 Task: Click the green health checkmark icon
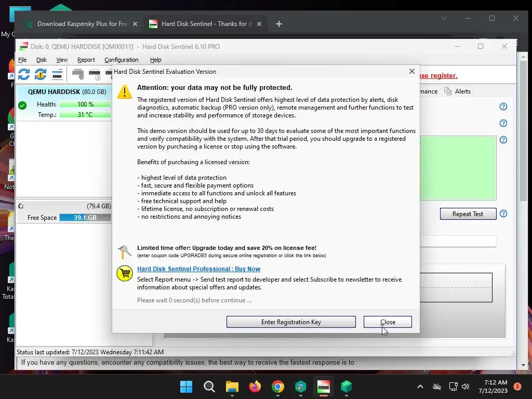tap(22, 105)
